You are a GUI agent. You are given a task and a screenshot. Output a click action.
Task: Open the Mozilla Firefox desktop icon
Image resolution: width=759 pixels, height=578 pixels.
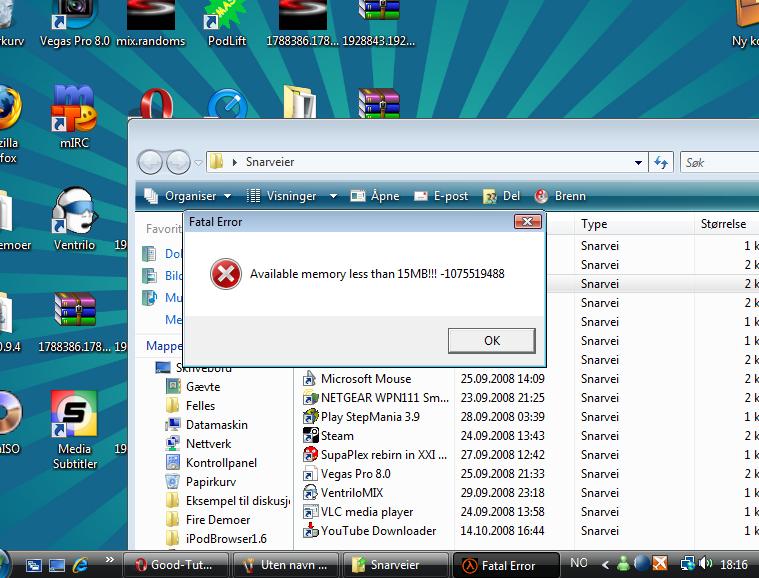coord(9,123)
